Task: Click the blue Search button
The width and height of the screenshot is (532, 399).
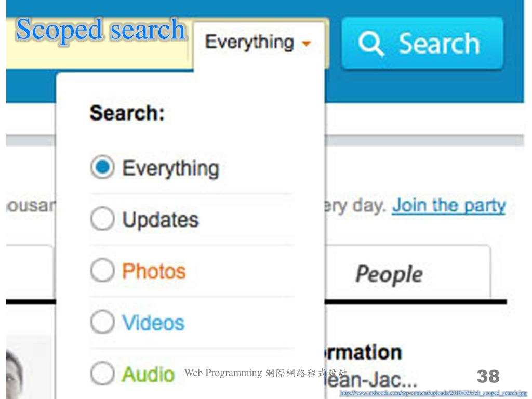Action: (422, 44)
